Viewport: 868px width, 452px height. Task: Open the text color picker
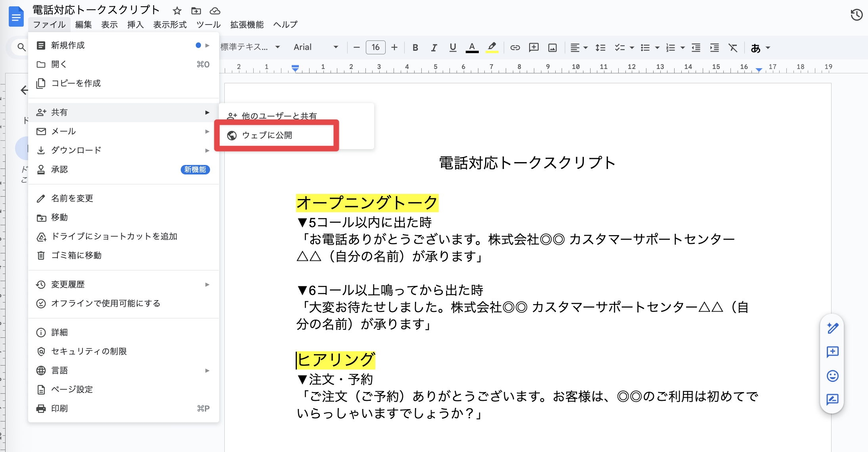(472, 48)
